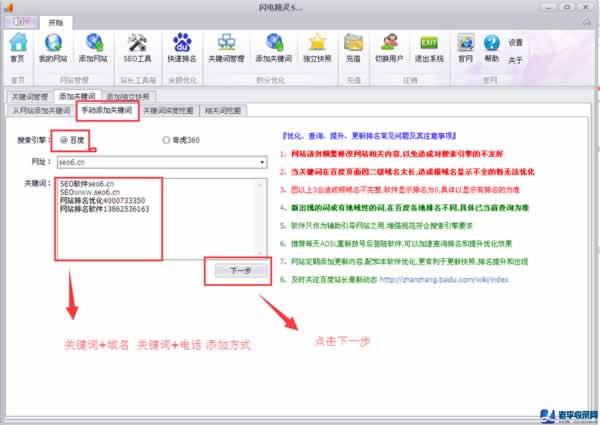Maximize the 闪电精灵 window
600x425 pixels.
567,7
